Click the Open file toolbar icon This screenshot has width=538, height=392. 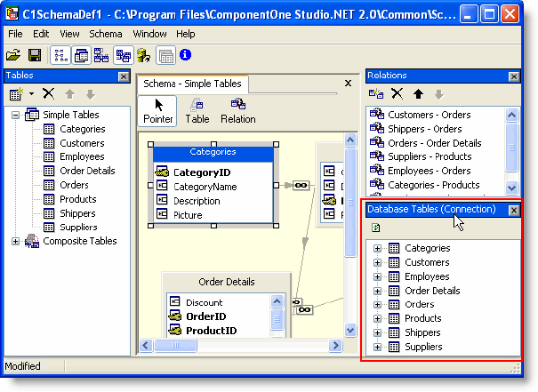pyautogui.click(x=13, y=55)
